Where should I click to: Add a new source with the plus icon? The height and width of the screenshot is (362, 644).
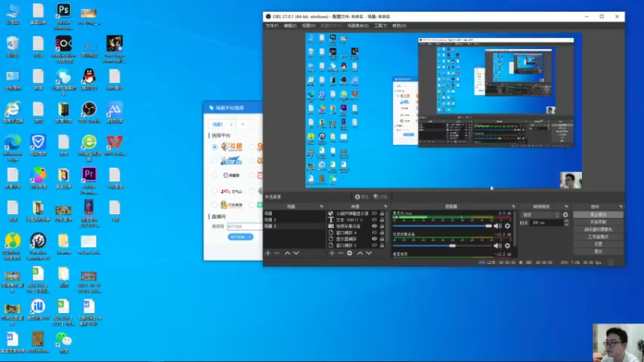332,253
